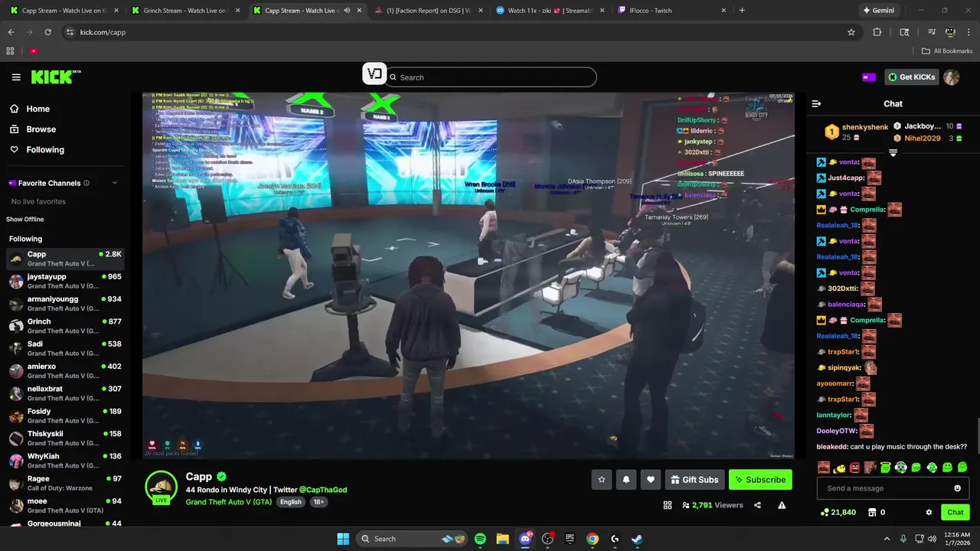Click the English language tag
Screen dimensions: 980x551
(x=291, y=502)
